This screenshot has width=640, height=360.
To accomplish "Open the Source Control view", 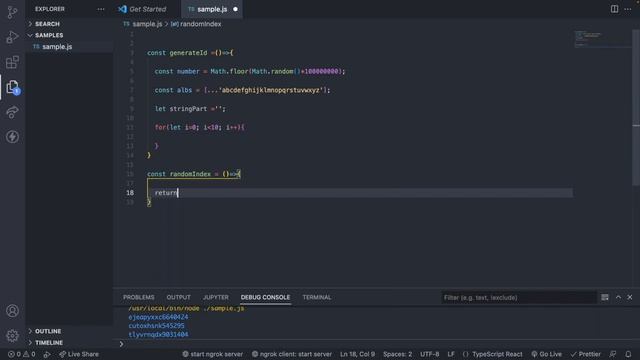I will (12, 12).
